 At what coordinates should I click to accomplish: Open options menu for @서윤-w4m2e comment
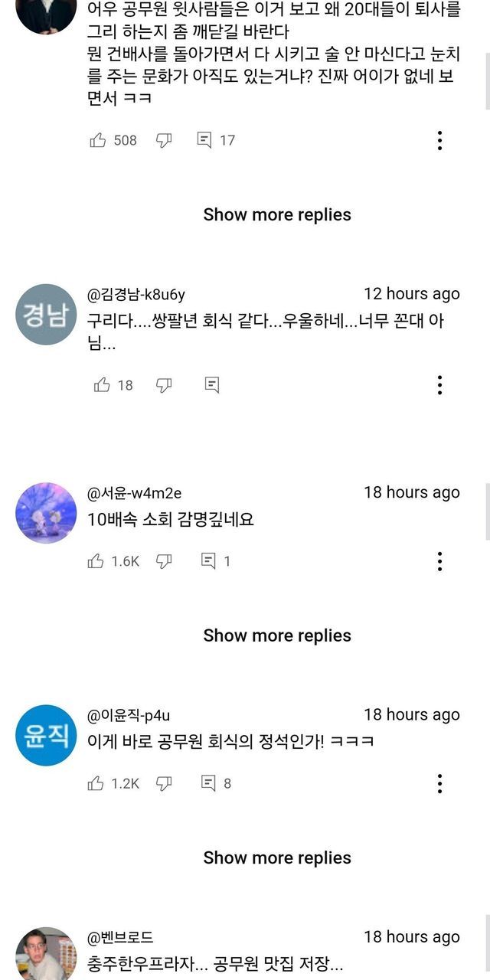[439, 561]
